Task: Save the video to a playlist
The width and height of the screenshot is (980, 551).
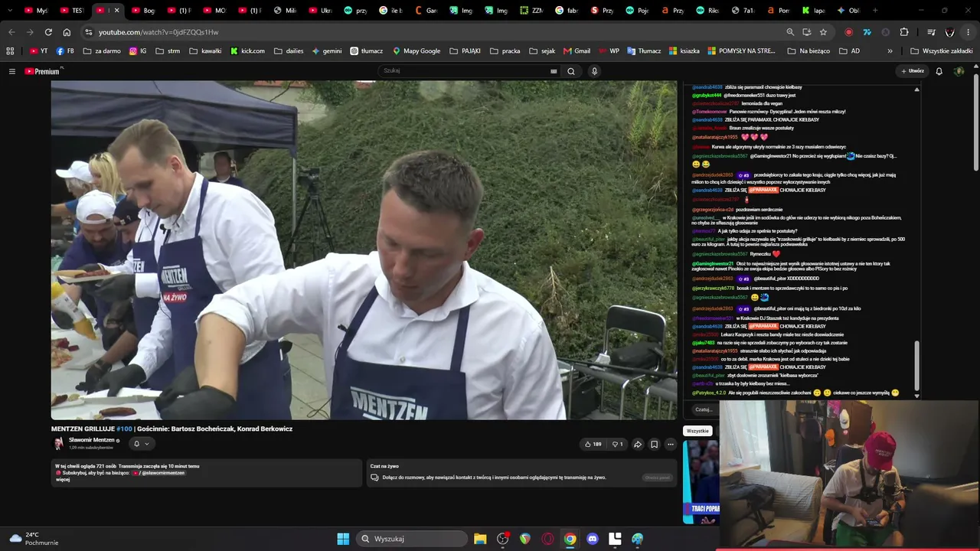Action: pos(655,444)
